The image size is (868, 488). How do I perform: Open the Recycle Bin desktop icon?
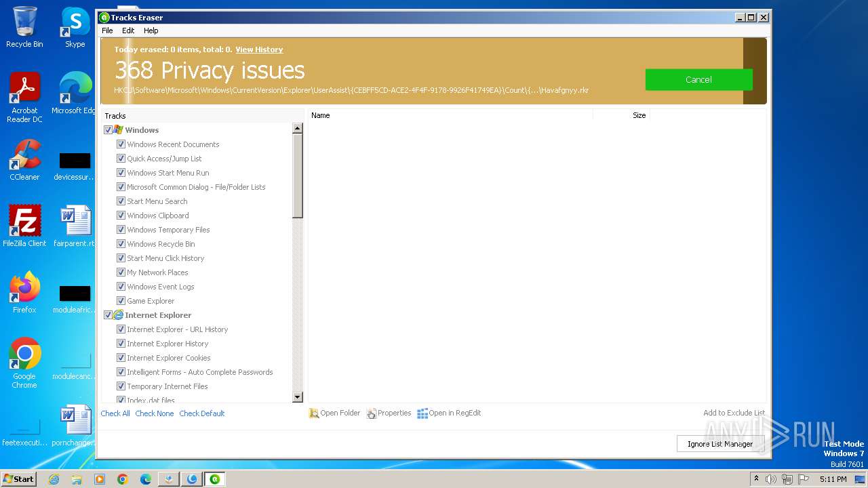(24, 27)
